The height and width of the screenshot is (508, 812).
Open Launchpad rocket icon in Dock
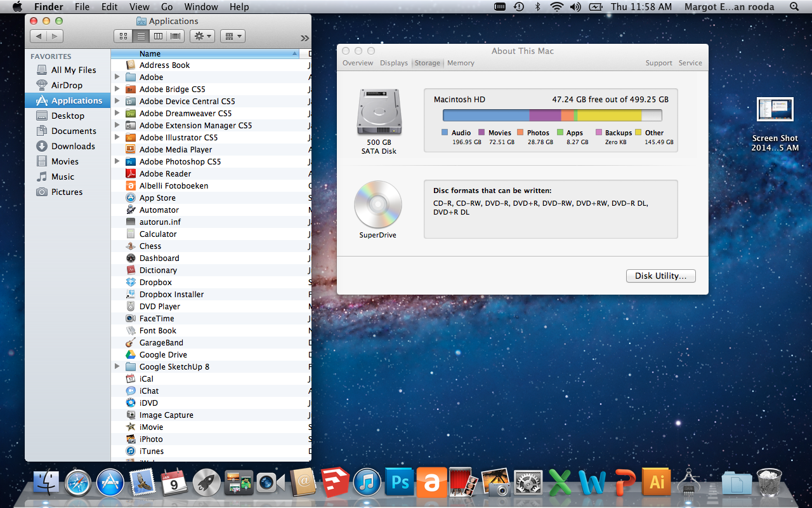[x=206, y=483]
